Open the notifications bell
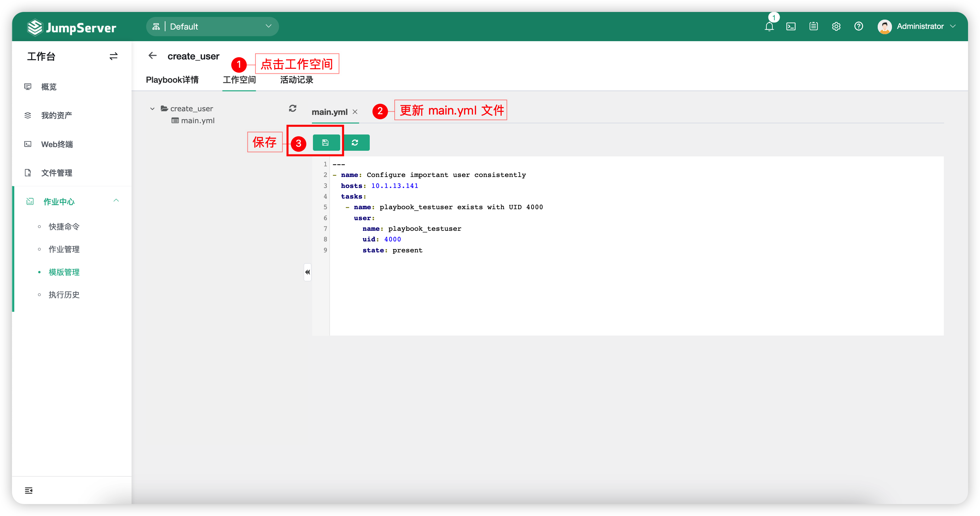980x516 pixels. pyautogui.click(x=769, y=27)
